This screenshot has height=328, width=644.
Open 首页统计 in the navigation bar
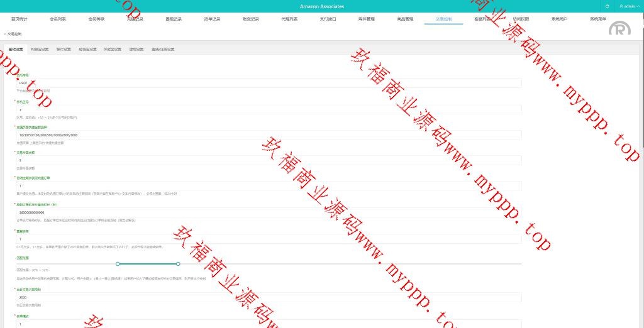[x=19, y=19]
